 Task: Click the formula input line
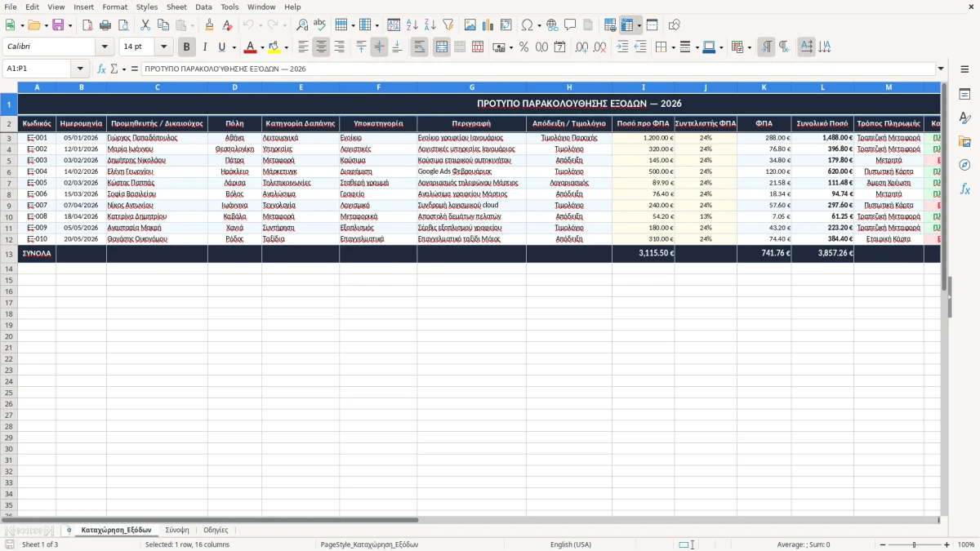[538, 69]
